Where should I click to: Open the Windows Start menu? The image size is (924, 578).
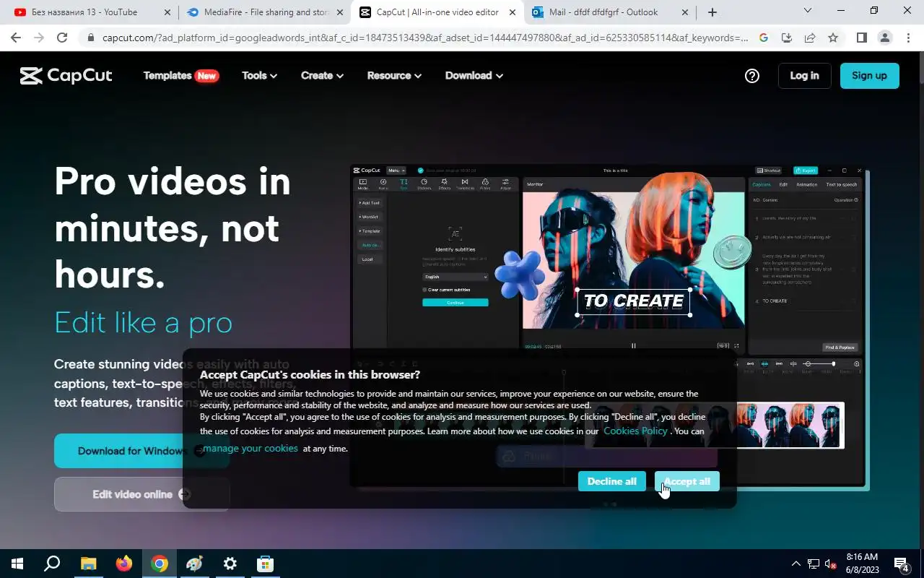tap(17, 564)
